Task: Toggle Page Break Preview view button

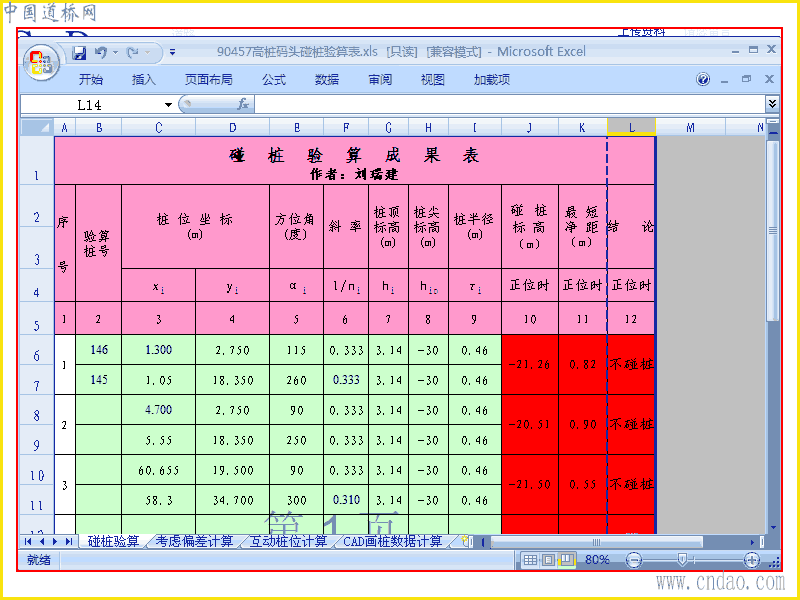Action: (x=566, y=560)
